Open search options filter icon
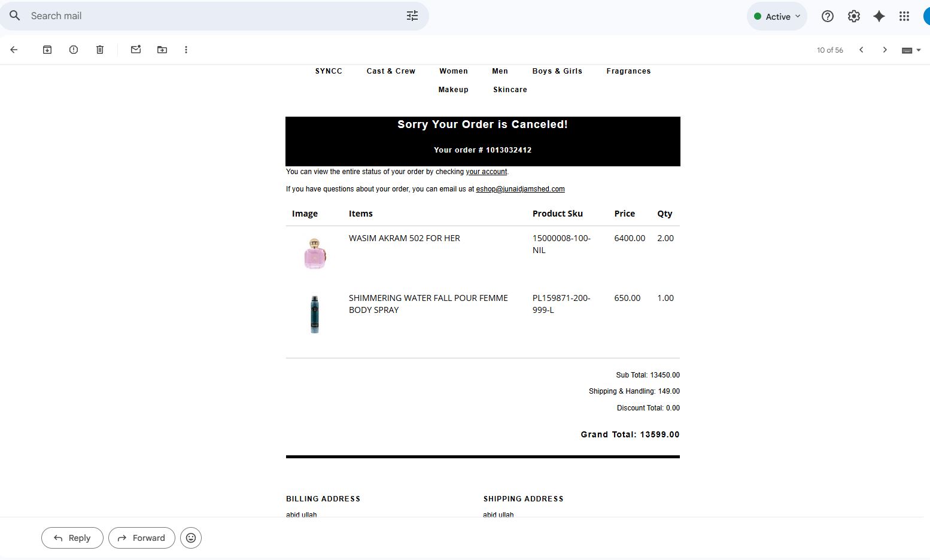This screenshot has height=560, width=930. tap(412, 16)
